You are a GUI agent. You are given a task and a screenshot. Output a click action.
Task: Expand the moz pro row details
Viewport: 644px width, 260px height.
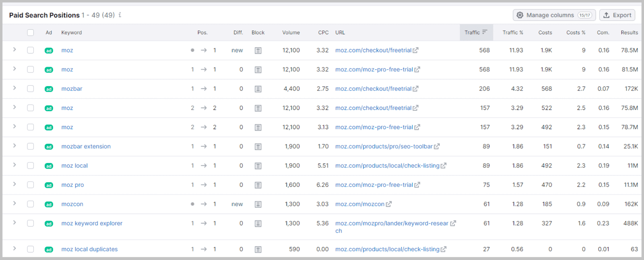tap(14, 184)
